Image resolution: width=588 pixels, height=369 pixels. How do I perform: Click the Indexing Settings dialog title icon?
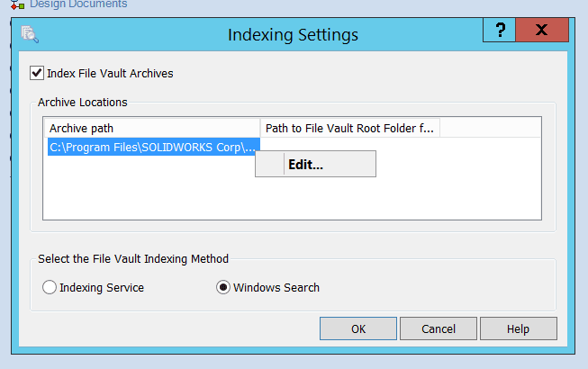[x=30, y=34]
